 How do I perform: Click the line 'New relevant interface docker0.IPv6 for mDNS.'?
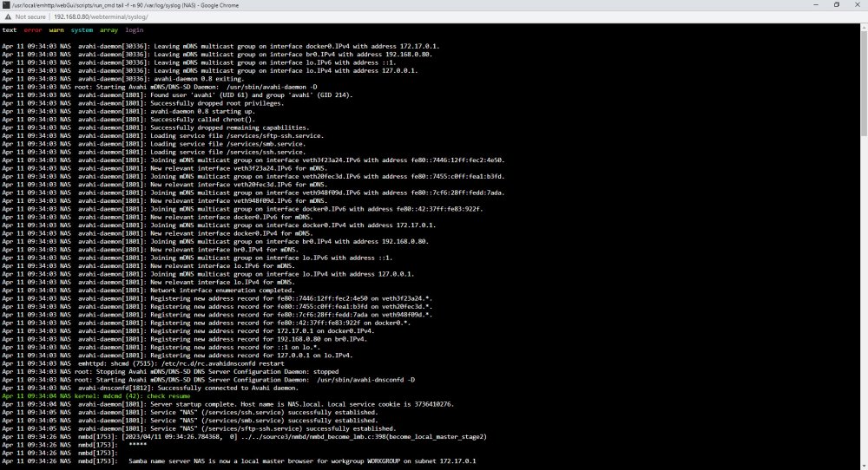(x=157, y=217)
